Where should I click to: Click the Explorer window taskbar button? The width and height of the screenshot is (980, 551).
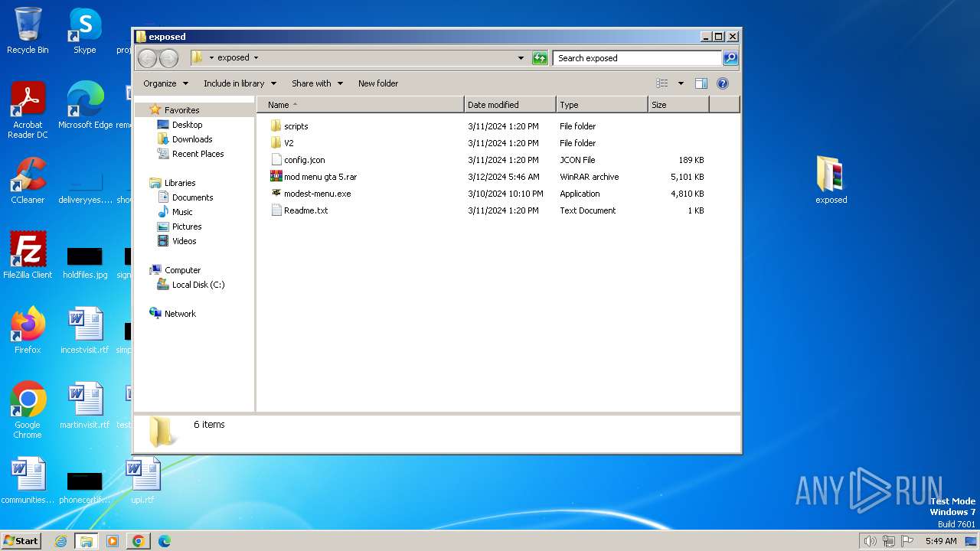pyautogui.click(x=87, y=541)
